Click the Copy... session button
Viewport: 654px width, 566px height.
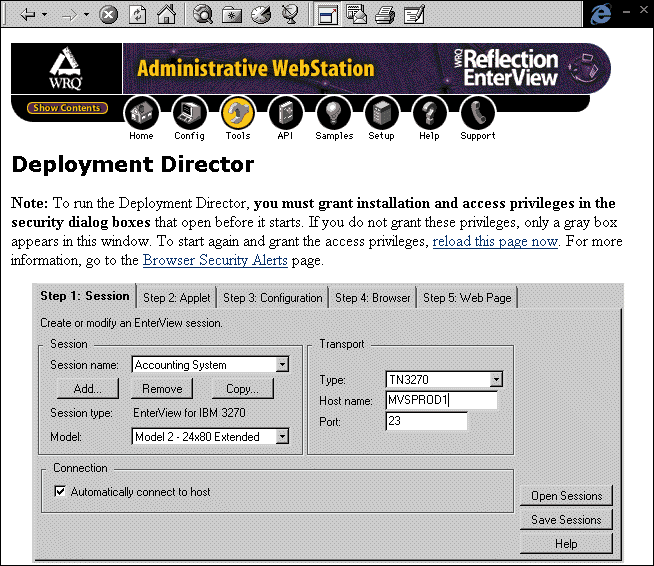tap(242, 389)
